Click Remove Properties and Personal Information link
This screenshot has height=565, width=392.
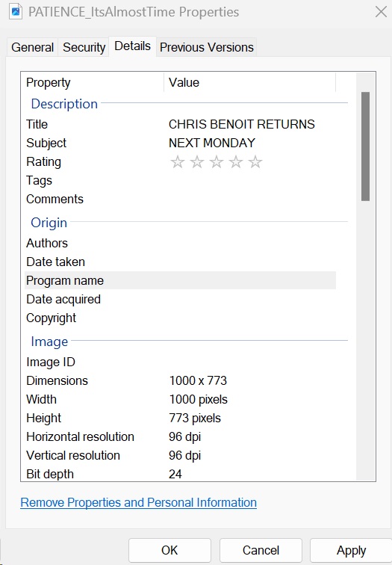pyautogui.click(x=139, y=502)
